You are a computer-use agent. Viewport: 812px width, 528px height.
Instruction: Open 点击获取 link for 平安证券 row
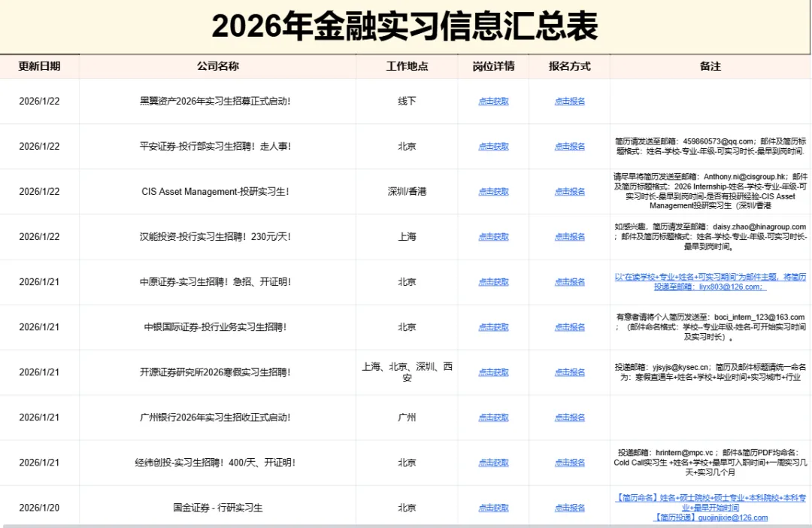click(x=493, y=147)
